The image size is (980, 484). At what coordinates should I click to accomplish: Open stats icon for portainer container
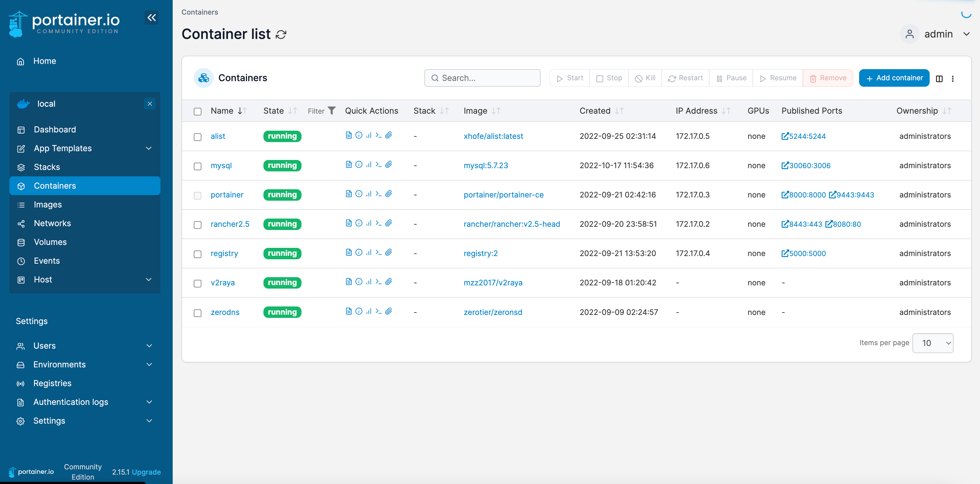pos(369,194)
